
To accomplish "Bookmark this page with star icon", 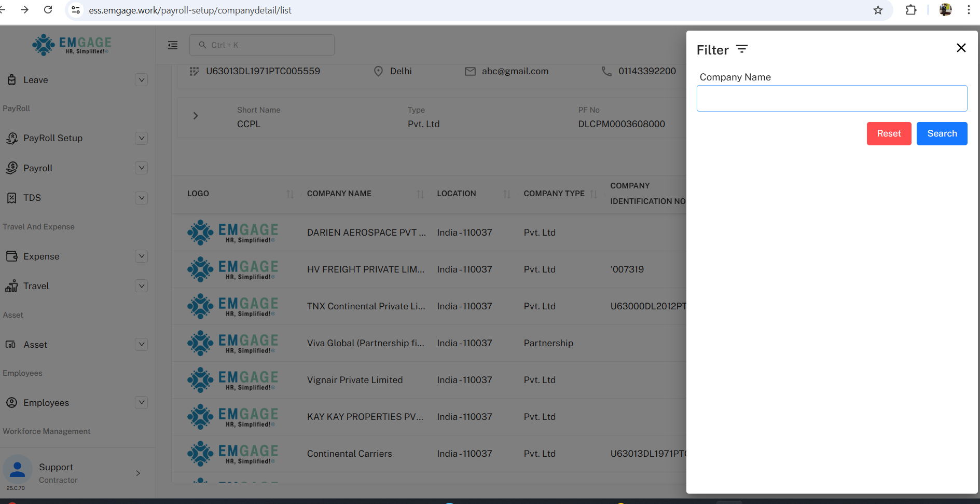I will [x=878, y=10].
